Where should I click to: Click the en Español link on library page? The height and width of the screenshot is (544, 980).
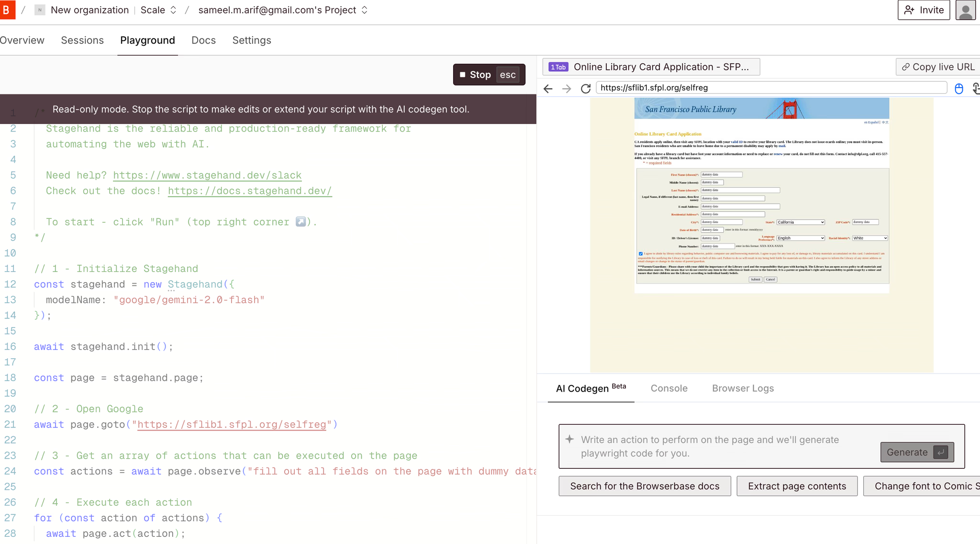point(871,123)
